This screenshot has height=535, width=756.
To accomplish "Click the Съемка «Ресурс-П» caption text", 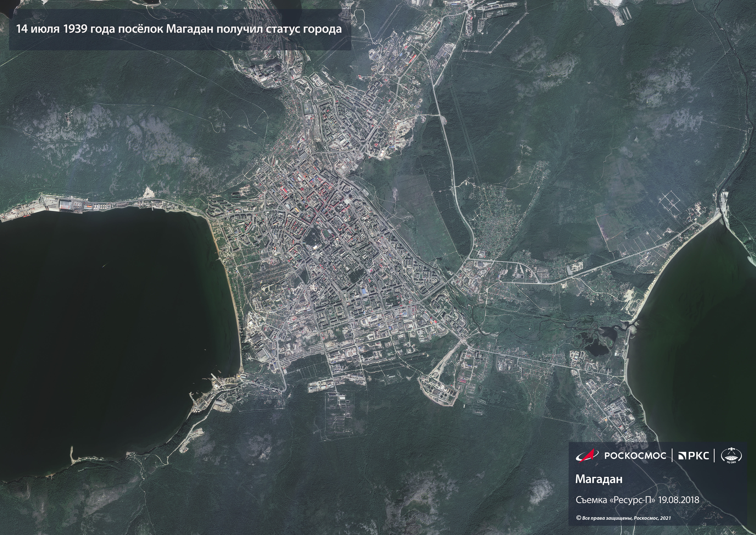I will [x=616, y=500].
